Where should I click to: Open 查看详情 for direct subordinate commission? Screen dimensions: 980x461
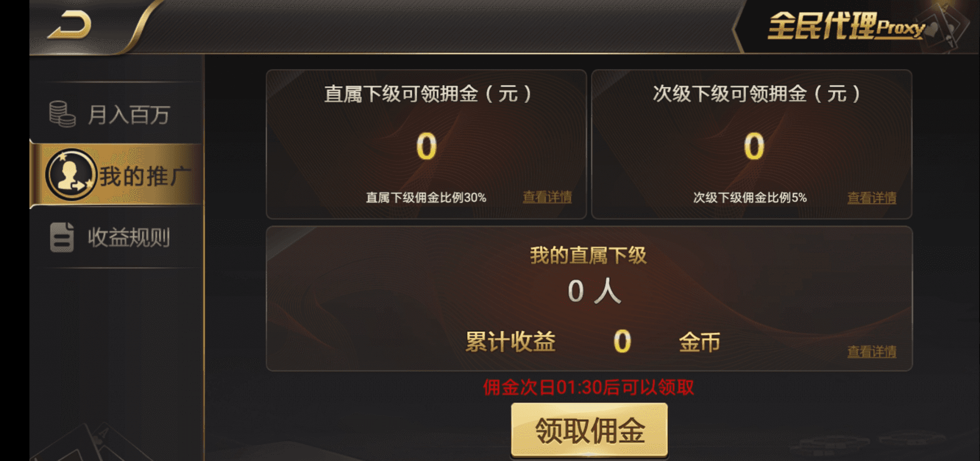[547, 197]
